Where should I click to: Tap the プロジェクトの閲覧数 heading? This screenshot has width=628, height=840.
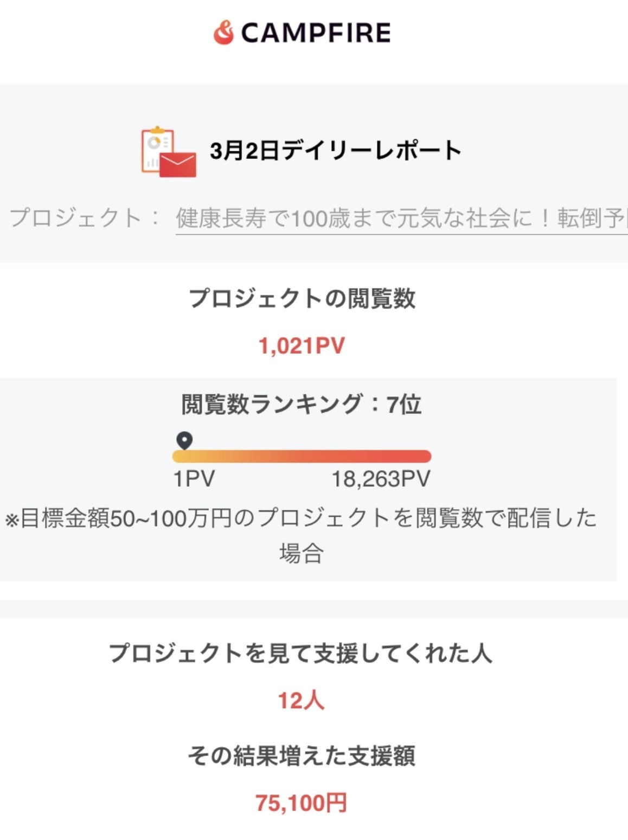[x=302, y=299]
